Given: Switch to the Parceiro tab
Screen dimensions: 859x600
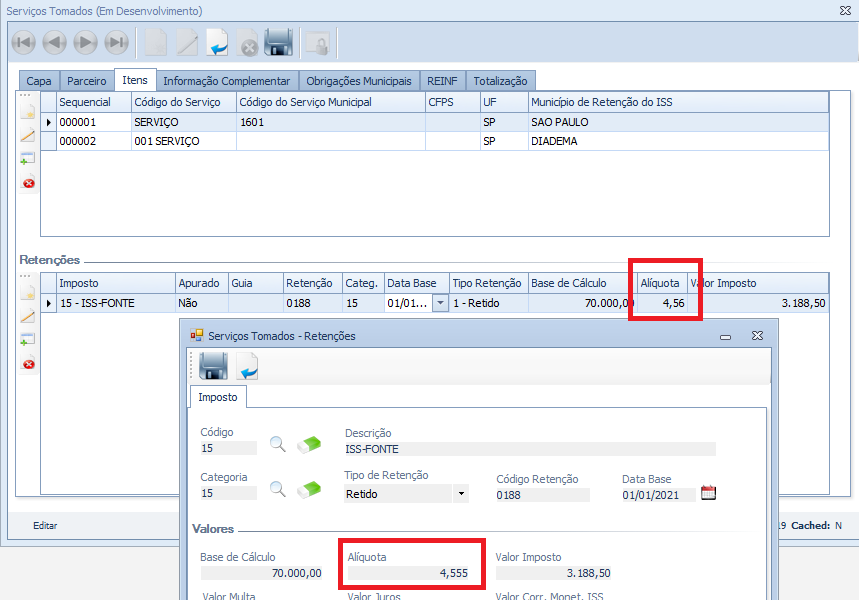Looking at the screenshot, I should coord(86,81).
